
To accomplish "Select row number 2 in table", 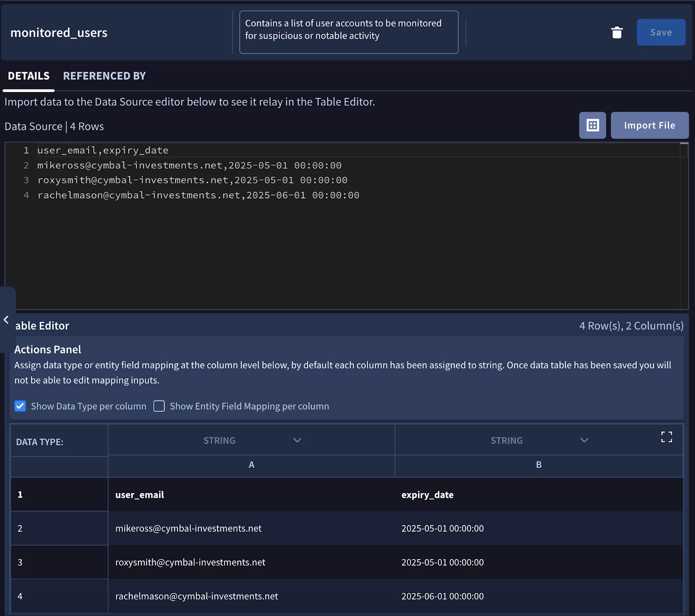I will pos(59,529).
